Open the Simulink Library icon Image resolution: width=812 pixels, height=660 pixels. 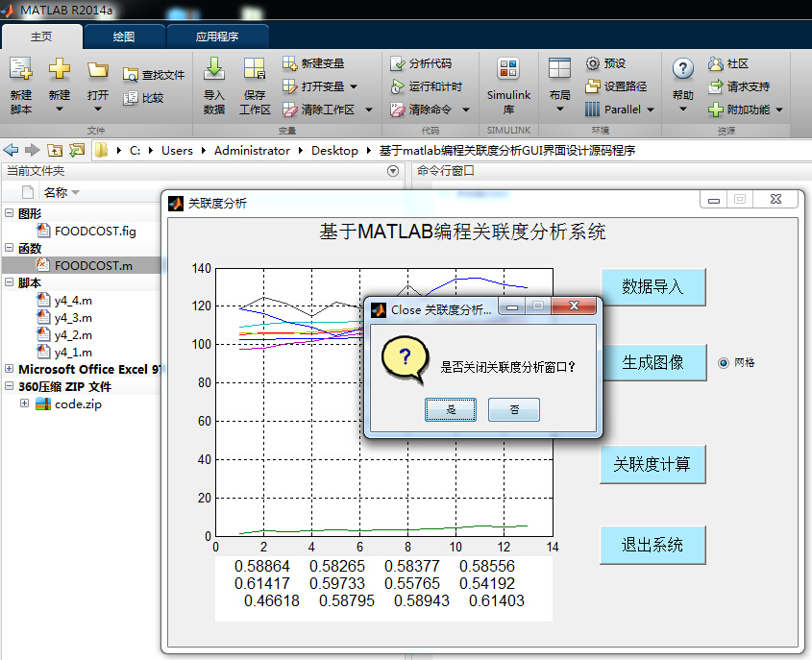508,68
